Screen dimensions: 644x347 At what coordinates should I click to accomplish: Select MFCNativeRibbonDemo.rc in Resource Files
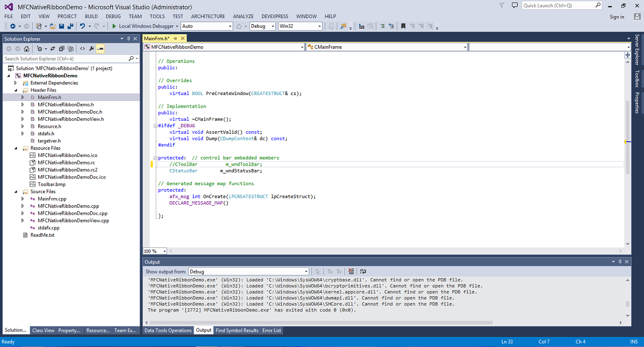pyautogui.click(x=66, y=163)
